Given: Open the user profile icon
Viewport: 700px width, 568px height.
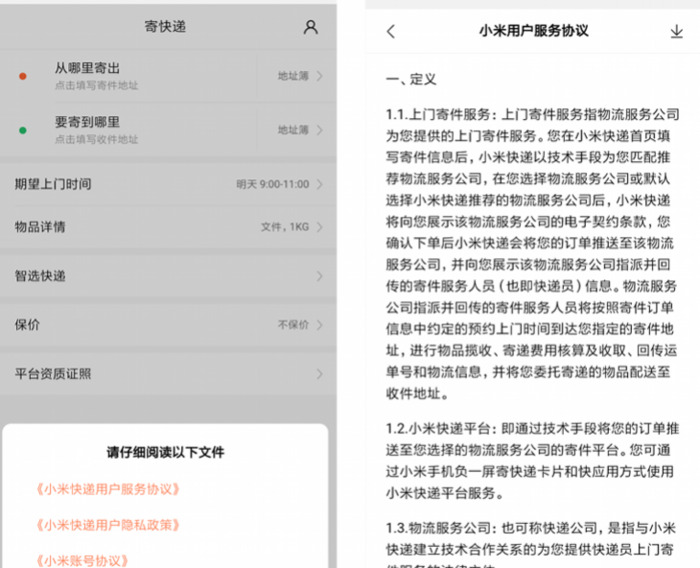Looking at the screenshot, I should tap(311, 27).
